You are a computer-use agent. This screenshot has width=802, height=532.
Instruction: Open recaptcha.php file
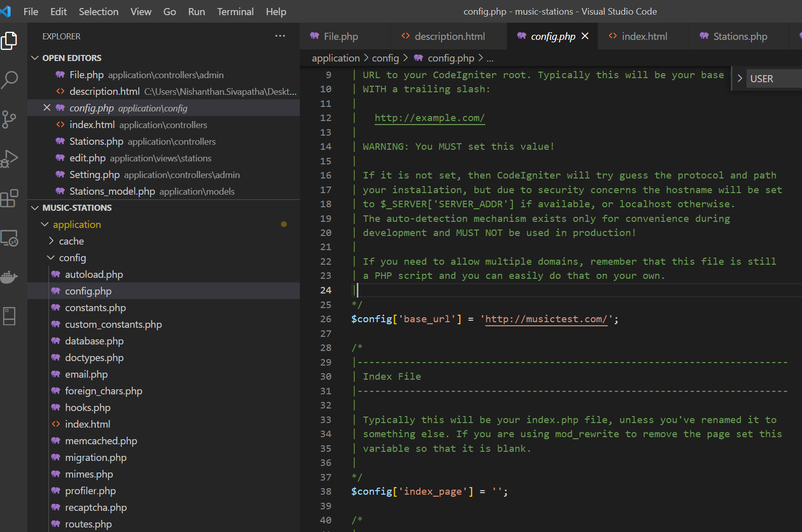point(164,507)
